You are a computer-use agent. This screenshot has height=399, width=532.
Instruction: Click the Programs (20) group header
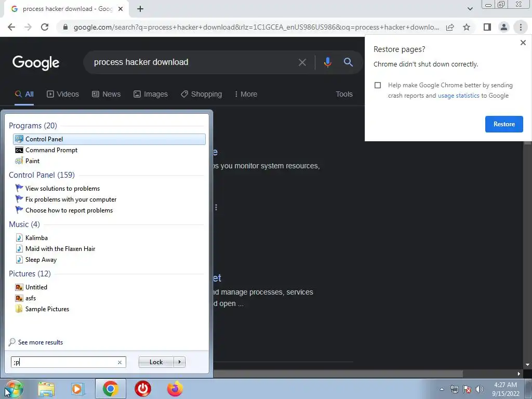(x=33, y=126)
